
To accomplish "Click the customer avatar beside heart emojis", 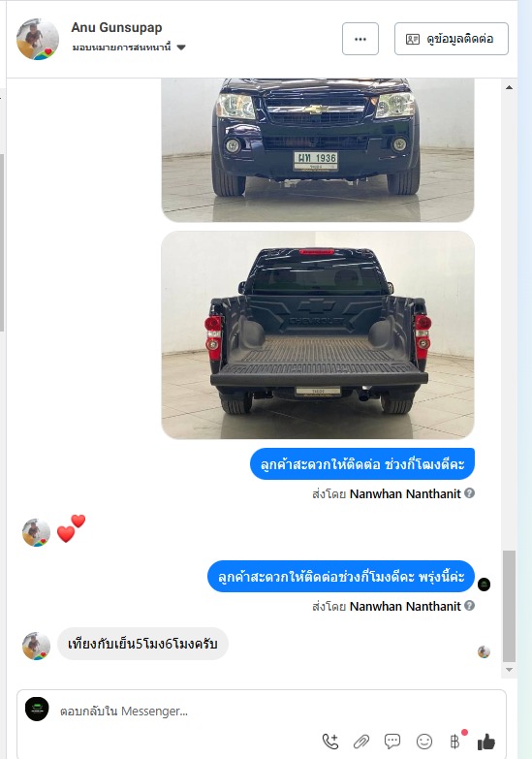I will [x=36, y=532].
